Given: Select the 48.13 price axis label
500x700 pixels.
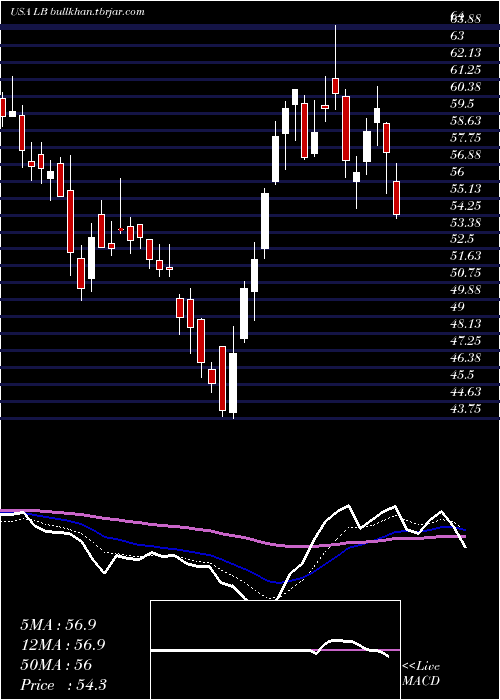Looking at the screenshot, I should (x=466, y=323).
